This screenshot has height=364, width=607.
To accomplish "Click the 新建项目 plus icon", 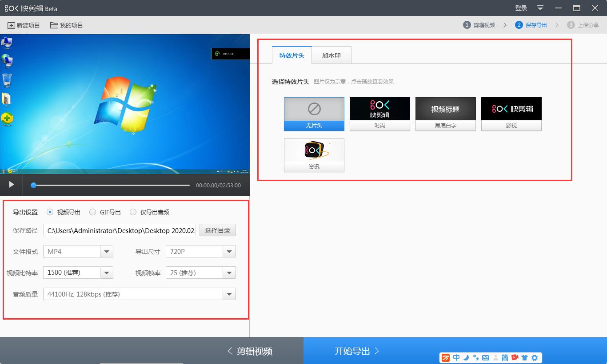I will (x=11, y=25).
